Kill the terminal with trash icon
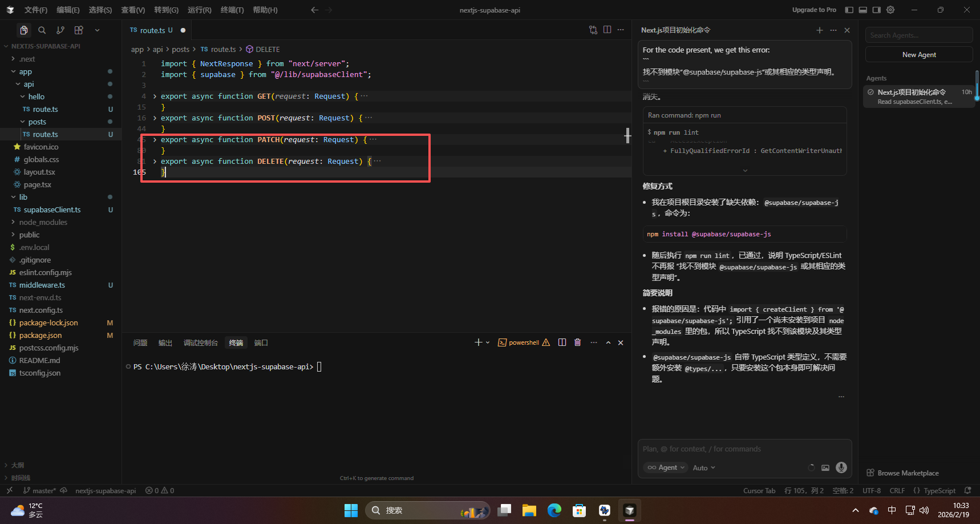The height and width of the screenshot is (524, 980). click(x=577, y=342)
